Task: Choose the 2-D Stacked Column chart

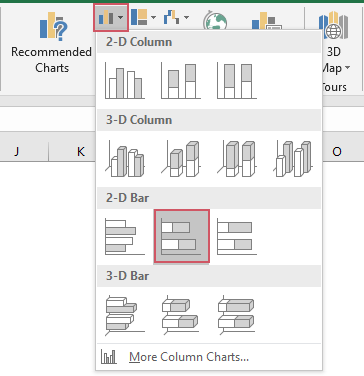Action: (x=181, y=80)
